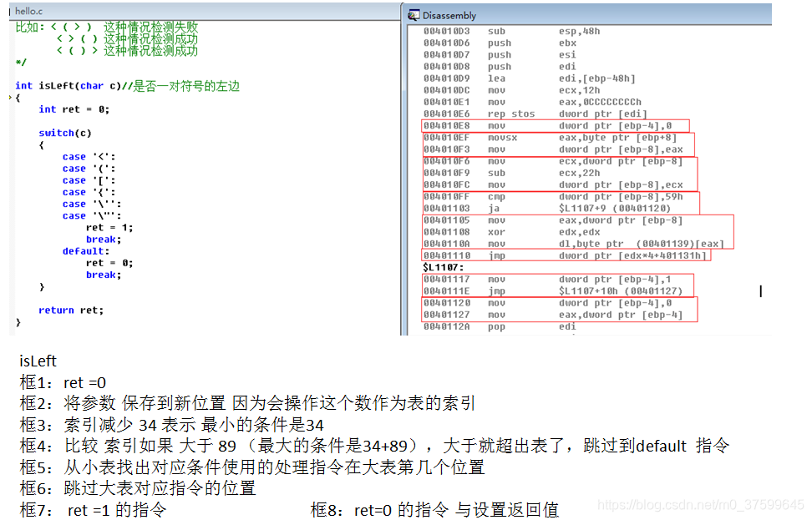Place the cursor on 'switch(c)'
The height and width of the screenshot is (520, 812).
pos(65,133)
